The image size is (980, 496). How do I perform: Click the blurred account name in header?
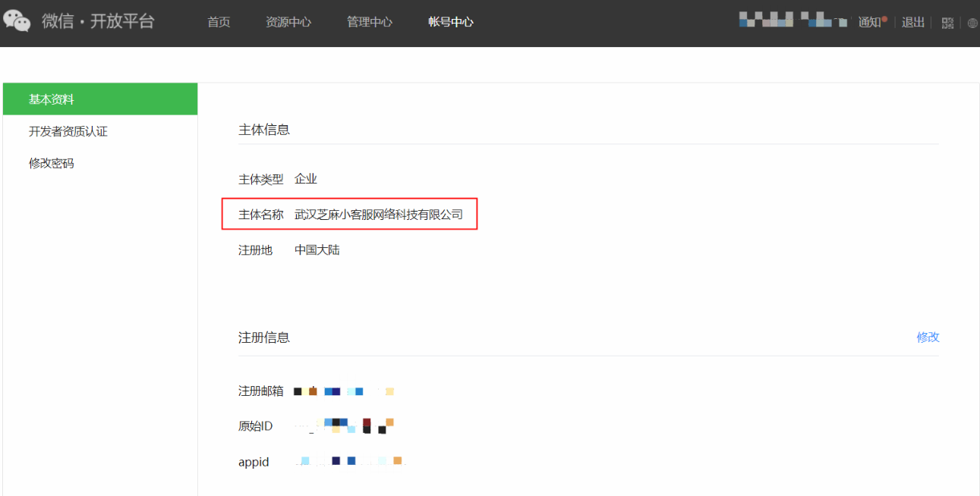pos(793,20)
